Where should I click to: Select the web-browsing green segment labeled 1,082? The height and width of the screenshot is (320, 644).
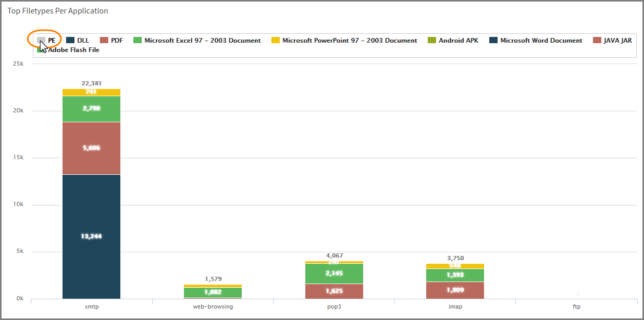click(212, 292)
